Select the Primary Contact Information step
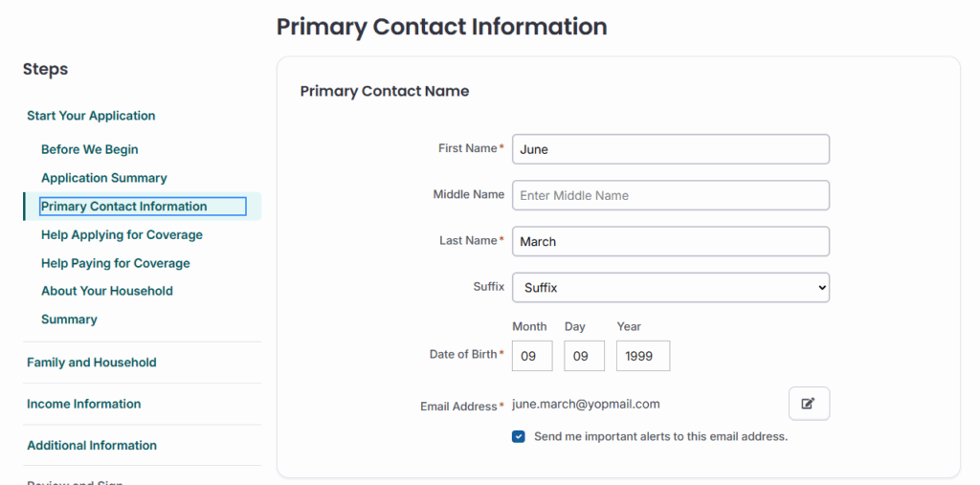Image resolution: width=980 pixels, height=485 pixels. (x=124, y=207)
